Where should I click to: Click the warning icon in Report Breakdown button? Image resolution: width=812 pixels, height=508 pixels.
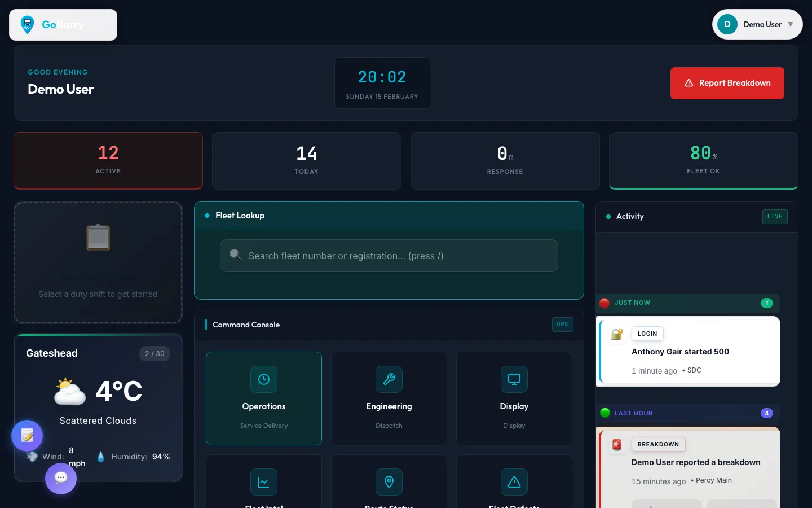pos(689,83)
